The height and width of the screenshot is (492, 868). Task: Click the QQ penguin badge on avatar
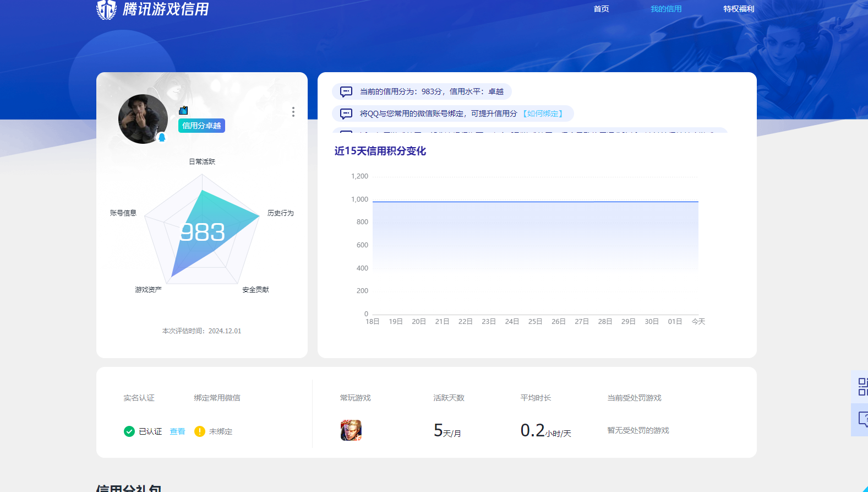point(162,137)
